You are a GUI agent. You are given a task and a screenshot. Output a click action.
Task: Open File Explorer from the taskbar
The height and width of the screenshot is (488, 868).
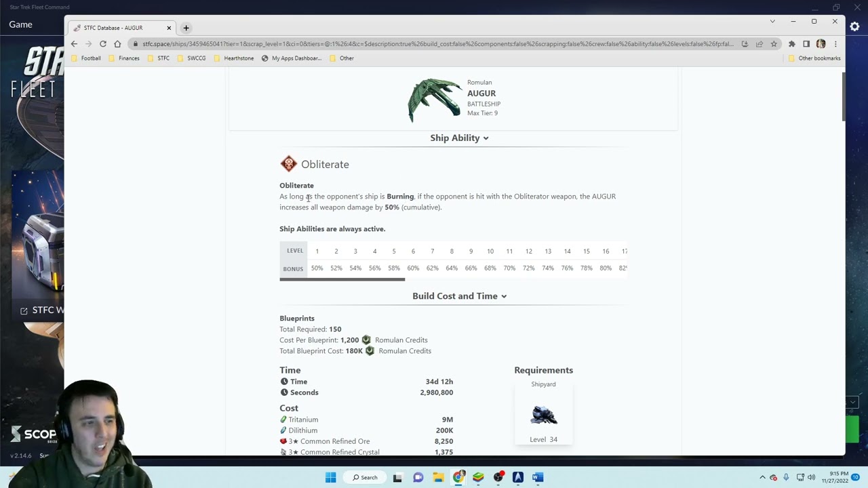pyautogui.click(x=438, y=477)
